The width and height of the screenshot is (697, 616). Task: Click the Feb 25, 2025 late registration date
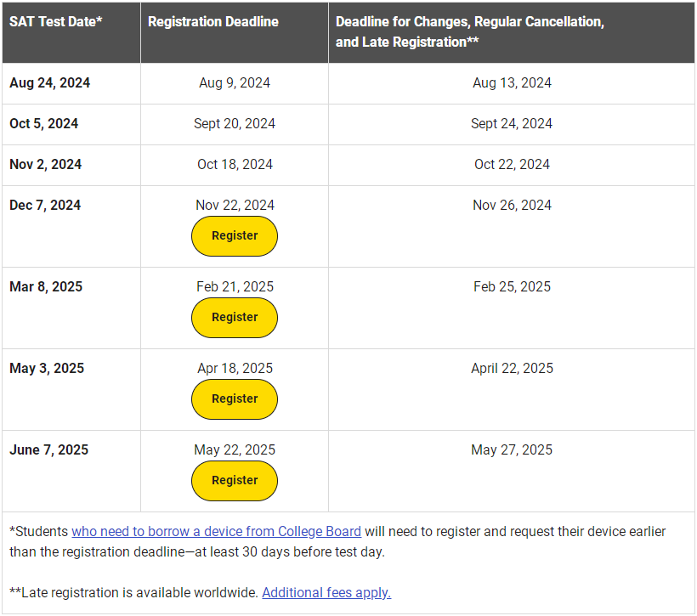(x=512, y=286)
